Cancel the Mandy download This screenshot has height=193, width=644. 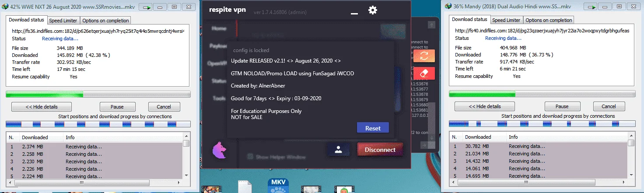[609, 106]
